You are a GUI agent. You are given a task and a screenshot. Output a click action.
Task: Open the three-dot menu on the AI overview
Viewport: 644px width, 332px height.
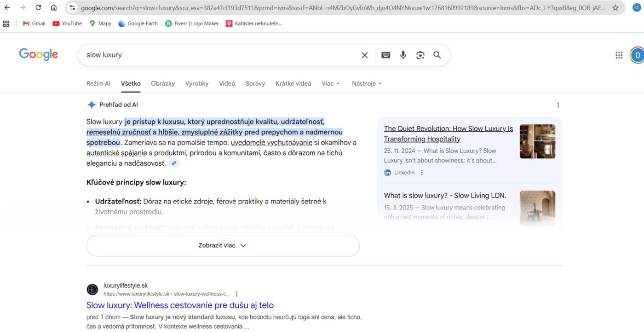pyautogui.click(x=558, y=105)
